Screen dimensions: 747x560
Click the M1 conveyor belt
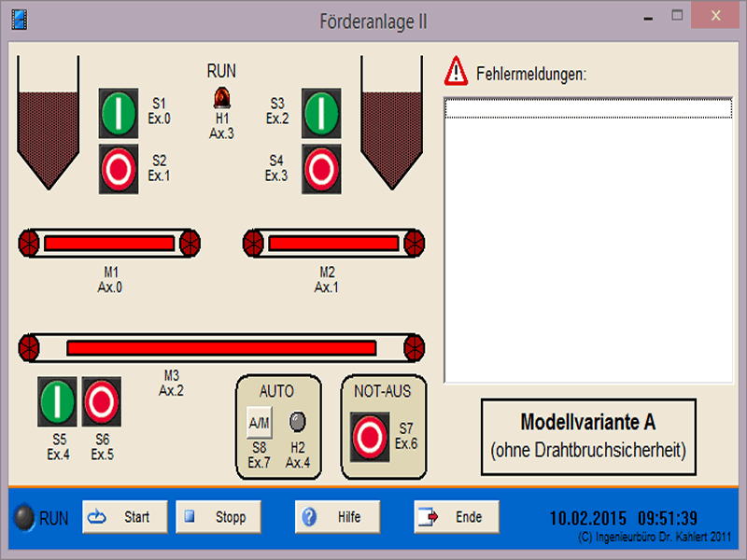click(x=109, y=244)
